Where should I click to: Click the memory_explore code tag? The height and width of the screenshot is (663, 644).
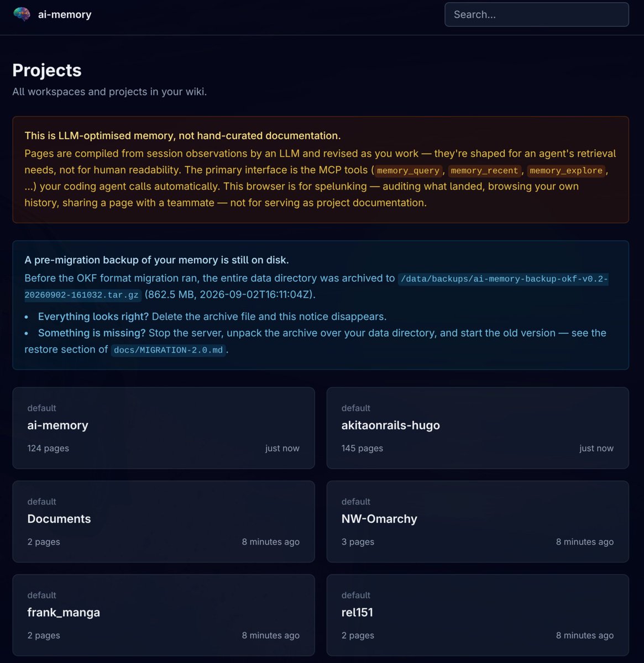pyautogui.click(x=566, y=171)
